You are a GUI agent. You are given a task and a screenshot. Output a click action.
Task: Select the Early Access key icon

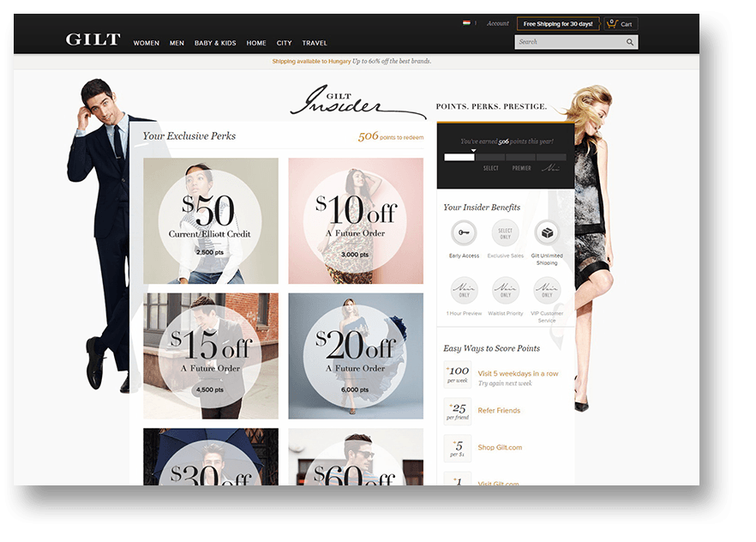tap(464, 233)
